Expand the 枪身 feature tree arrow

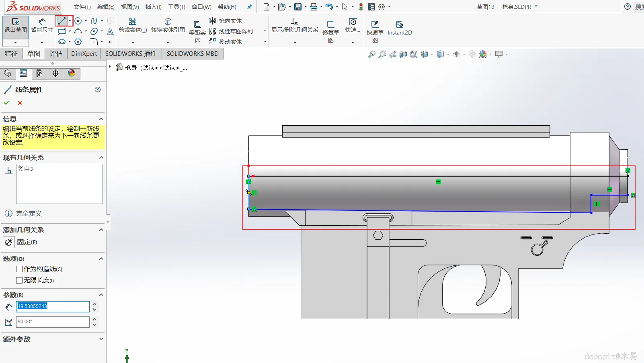pos(110,67)
